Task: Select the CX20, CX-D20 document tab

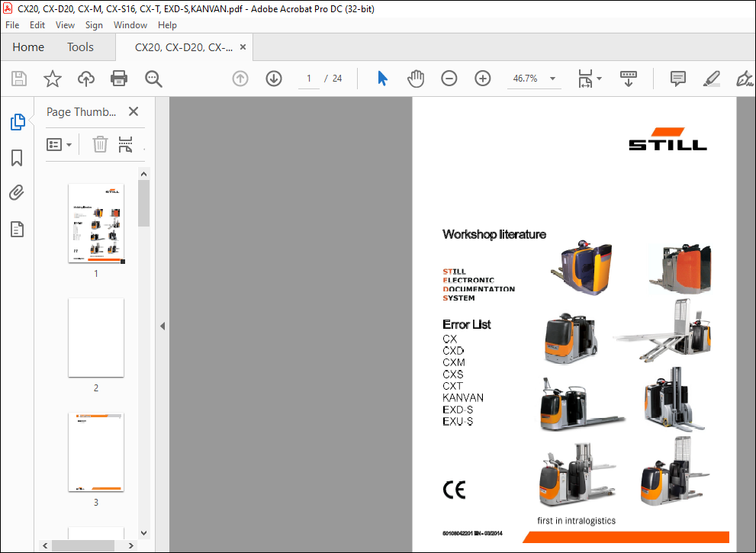Action: point(184,47)
